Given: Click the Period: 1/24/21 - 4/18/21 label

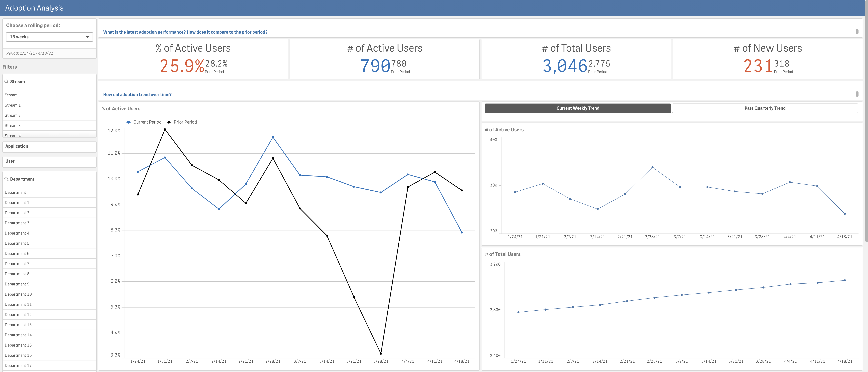Looking at the screenshot, I should [x=30, y=53].
